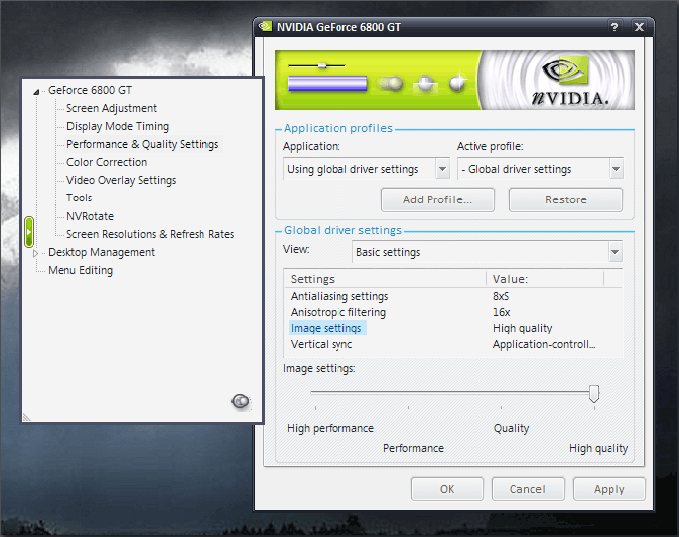Open Screen Resolutions & Refresh Rates
Viewport: 679px width, 537px height.
(x=150, y=234)
